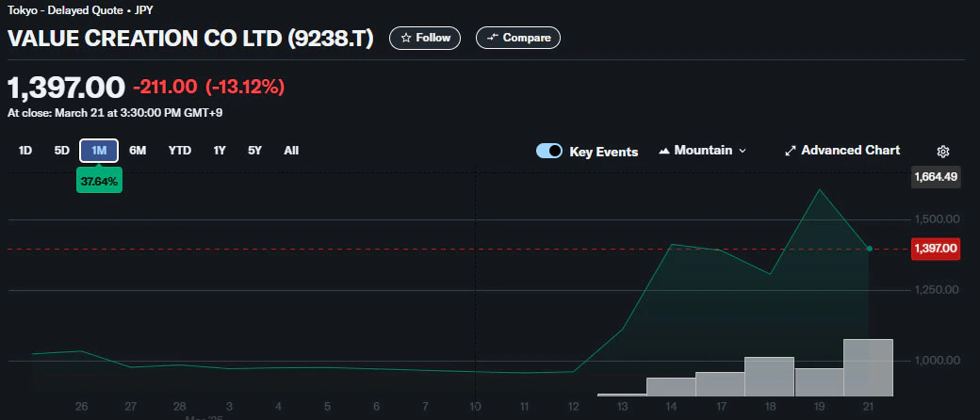Select the 1D time range
Viewport: 980px width, 420px height.
[25, 151]
